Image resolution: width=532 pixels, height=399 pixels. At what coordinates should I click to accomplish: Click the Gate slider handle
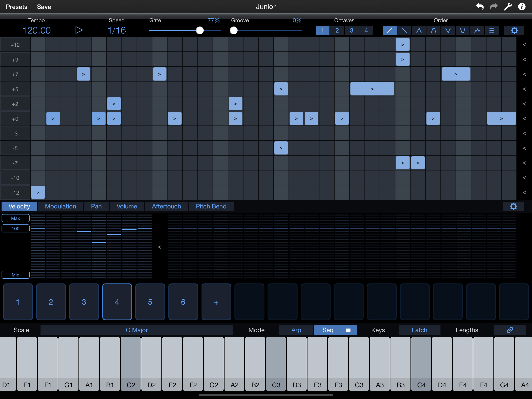pyautogui.click(x=200, y=31)
